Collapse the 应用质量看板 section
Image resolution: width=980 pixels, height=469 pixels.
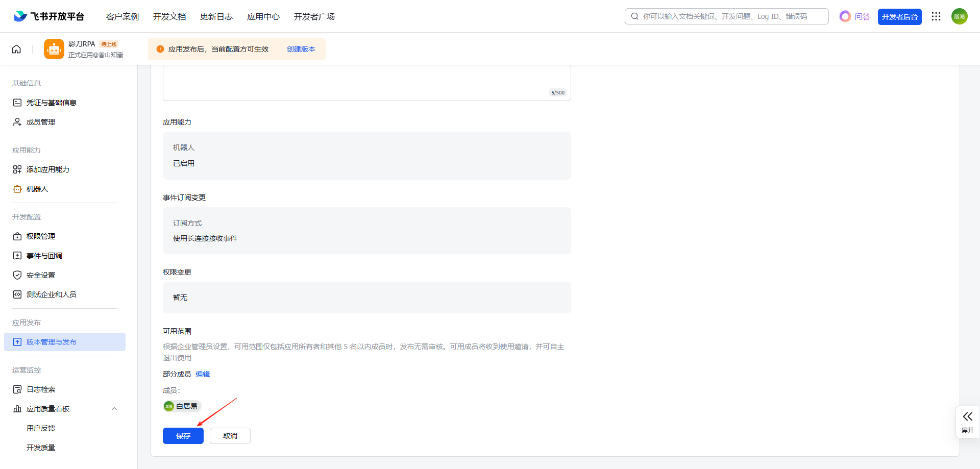click(x=114, y=409)
